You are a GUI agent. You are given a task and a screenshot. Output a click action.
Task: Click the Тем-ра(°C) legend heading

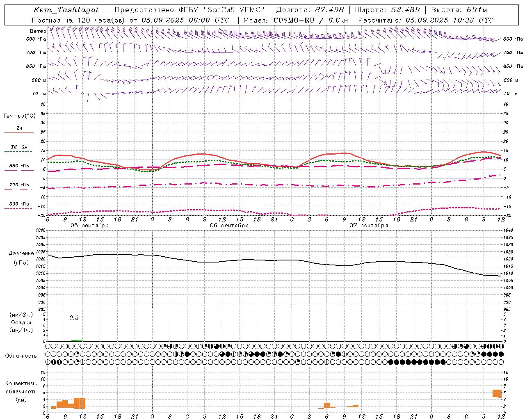(x=19, y=116)
